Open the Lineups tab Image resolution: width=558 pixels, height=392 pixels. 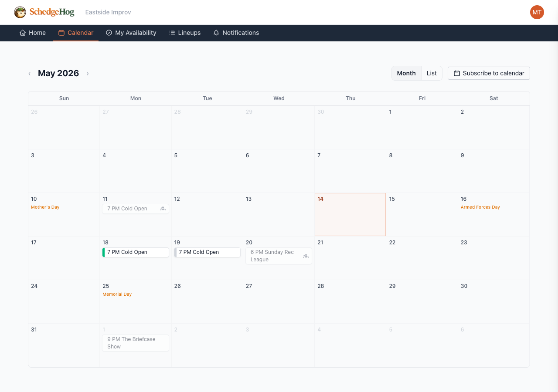click(185, 33)
